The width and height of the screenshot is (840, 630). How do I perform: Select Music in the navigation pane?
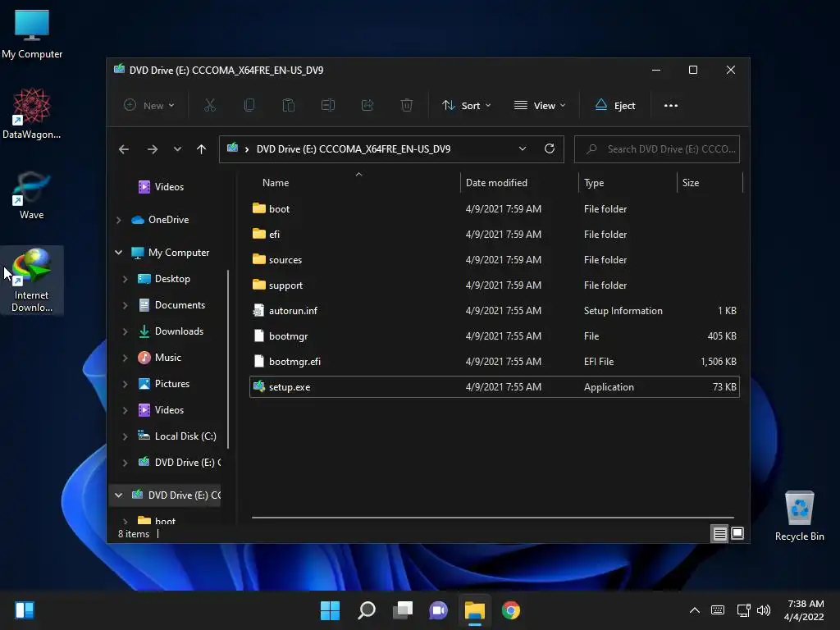point(160,358)
